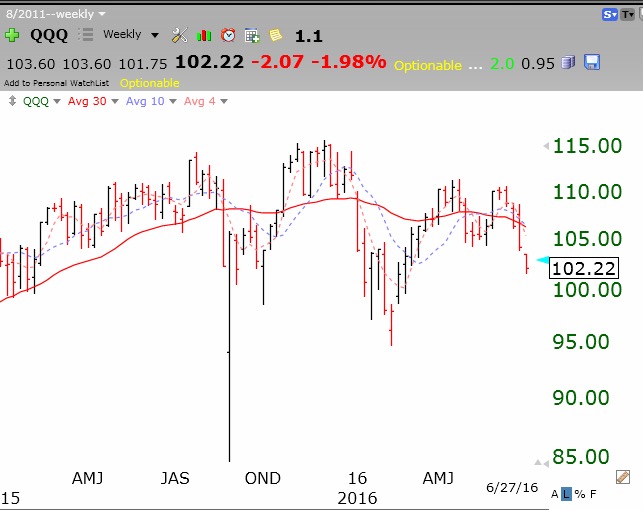Viewport: 643px width, 510px height.
Task: Click the QQQ ticker symbol
Action: [x=49, y=35]
